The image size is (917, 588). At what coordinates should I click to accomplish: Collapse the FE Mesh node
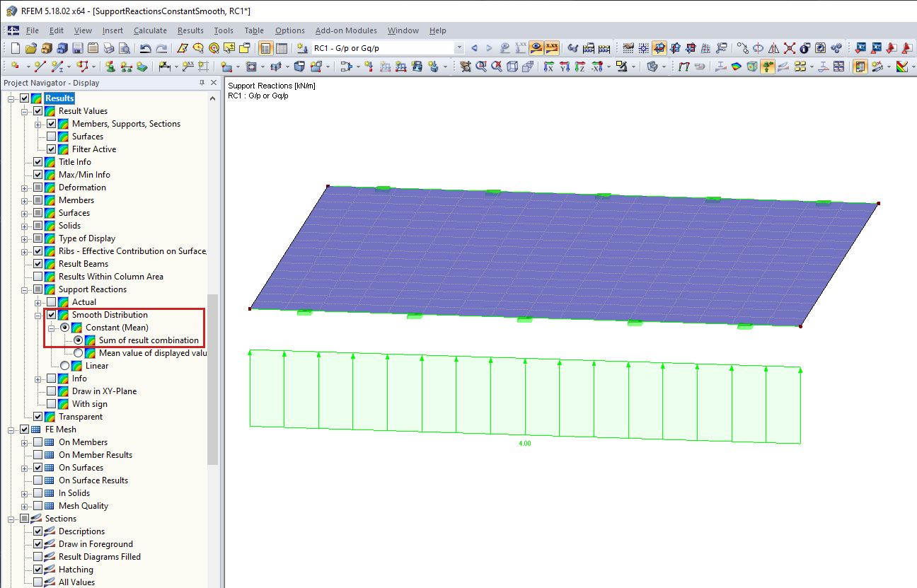coord(11,430)
